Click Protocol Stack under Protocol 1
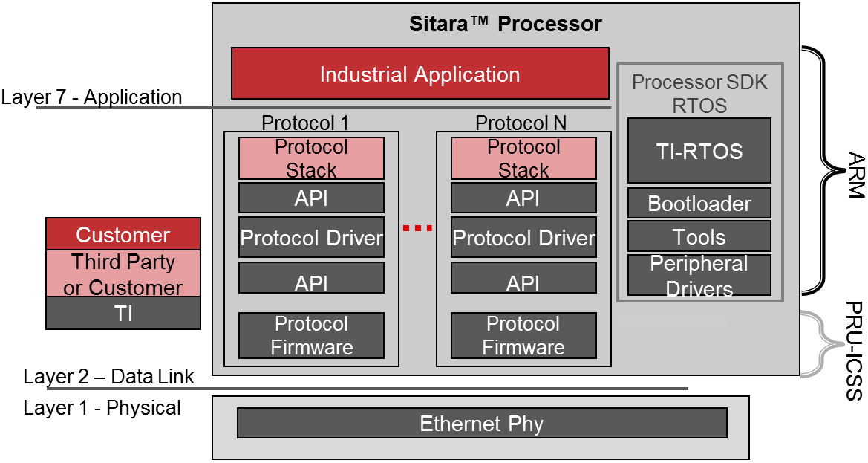868x463 pixels. tap(311, 158)
